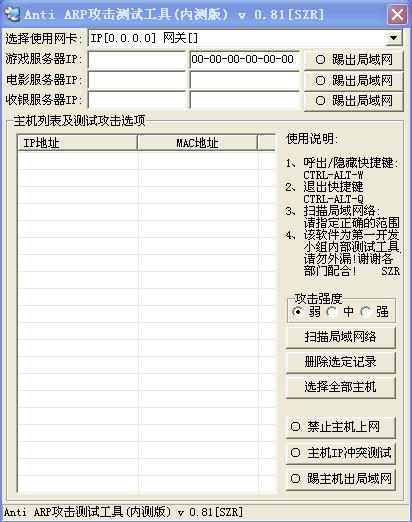Toggle the 禁止主机上网 button
The width and height of the screenshot is (412, 522).
point(340,427)
